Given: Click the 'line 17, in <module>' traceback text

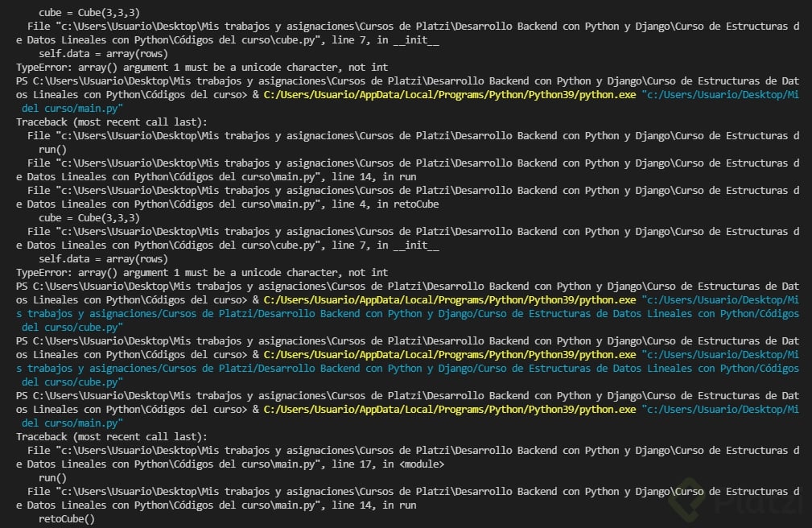Looking at the screenshot, I should pyautogui.click(x=388, y=464).
